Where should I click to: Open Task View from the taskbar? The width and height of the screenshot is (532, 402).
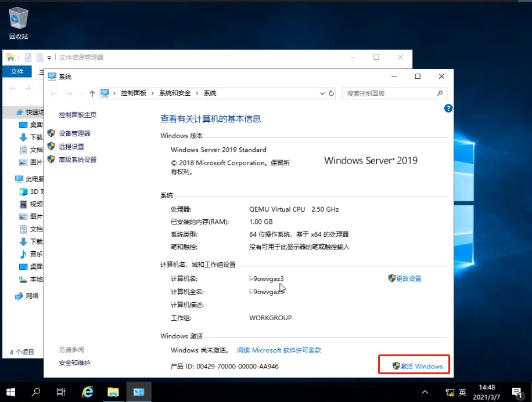(60, 392)
